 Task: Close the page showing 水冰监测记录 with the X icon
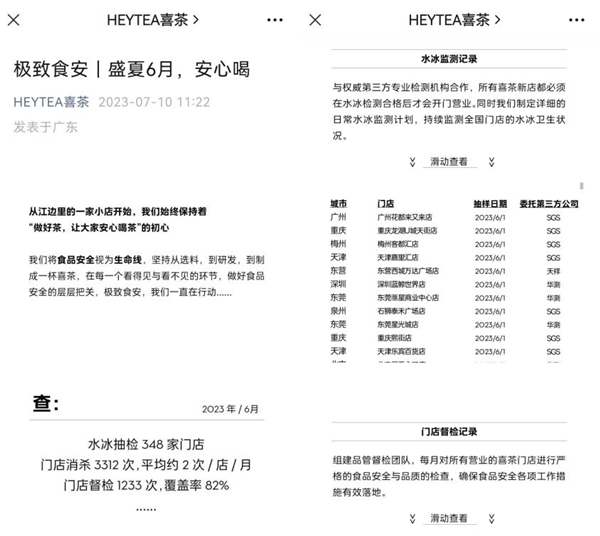(x=315, y=20)
